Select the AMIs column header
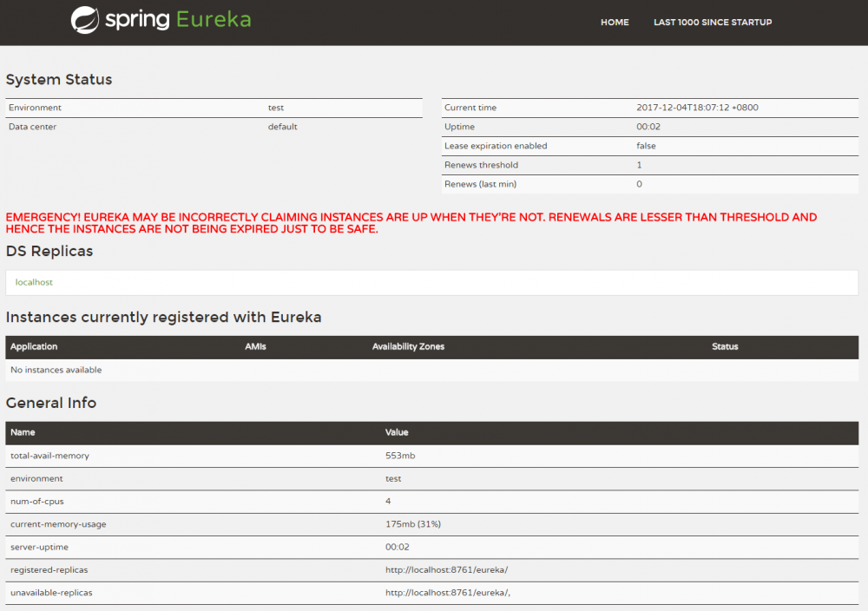This screenshot has height=611, width=868. (x=255, y=346)
